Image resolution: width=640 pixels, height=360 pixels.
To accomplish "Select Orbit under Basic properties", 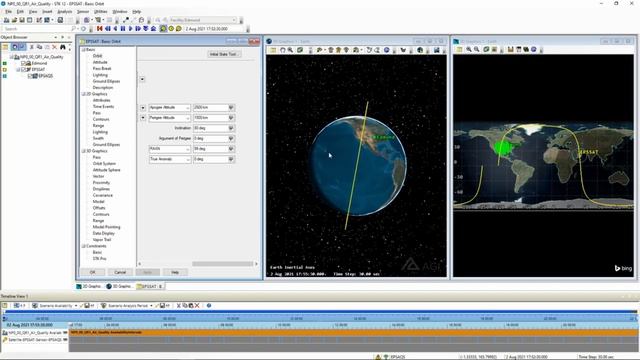I will pyautogui.click(x=98, y=56).
